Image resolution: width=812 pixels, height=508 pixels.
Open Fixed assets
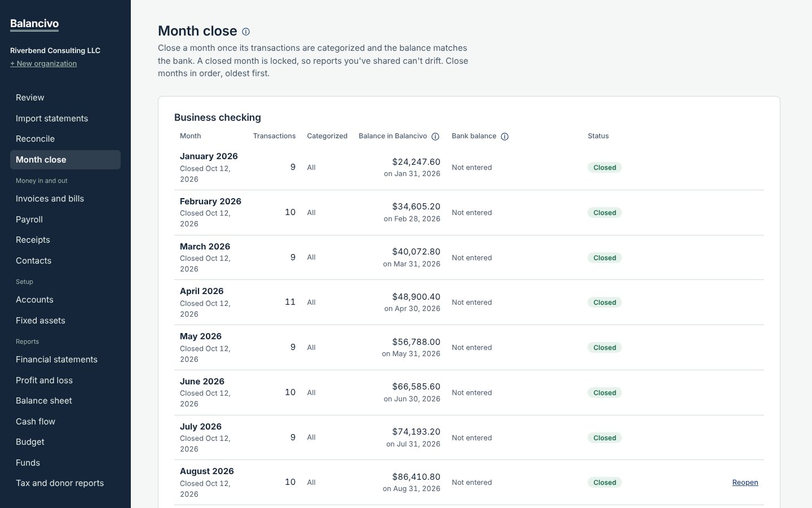(x=65, y=321)
